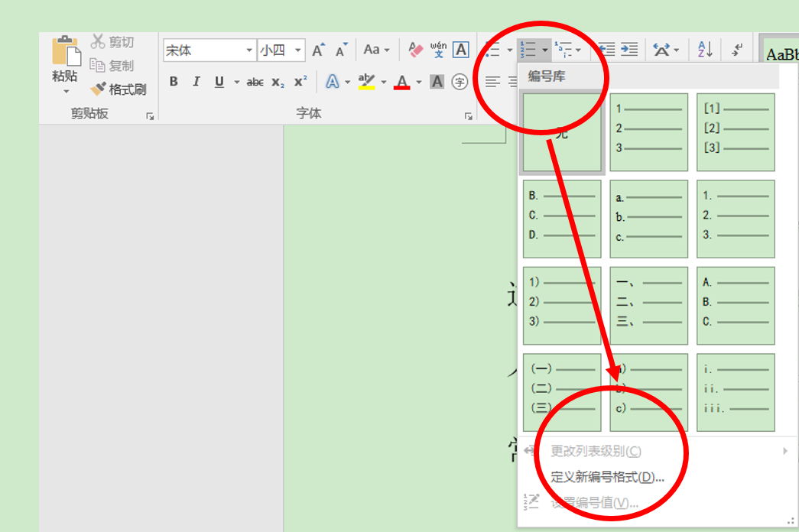Click the character border A icon
Viewport: 799px width, 532px height.
pyautogui.click(x=461, y=50)
